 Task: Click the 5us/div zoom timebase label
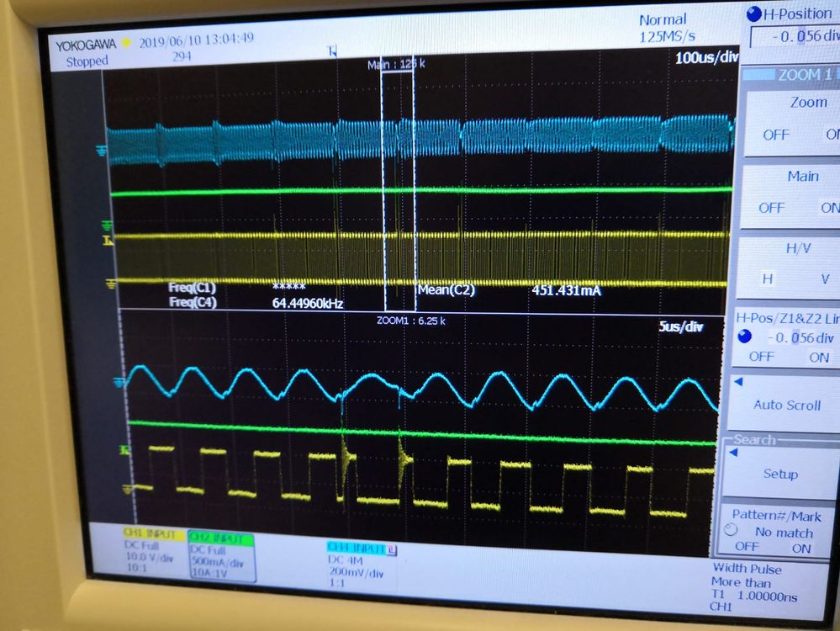(x=680, y=326)
